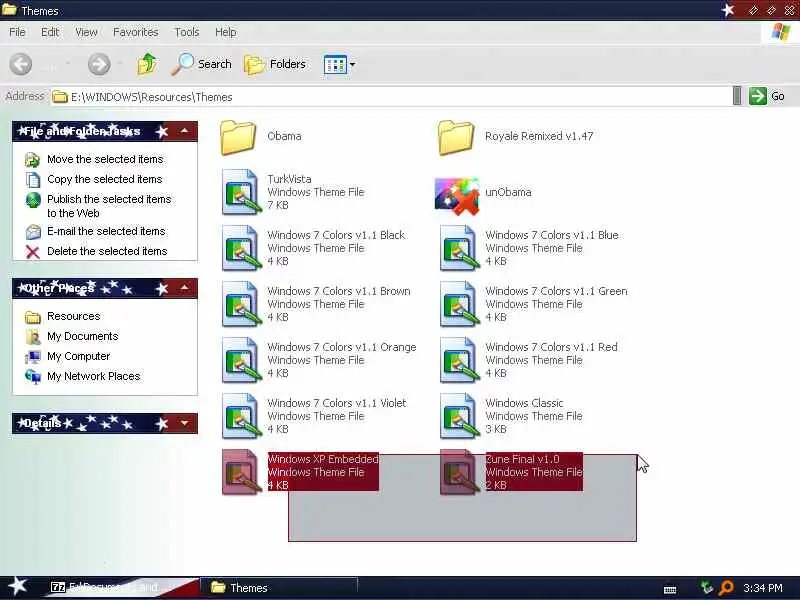Open My Documents from Other Places
Screen dimensions: 800x600
click(83, 336)
